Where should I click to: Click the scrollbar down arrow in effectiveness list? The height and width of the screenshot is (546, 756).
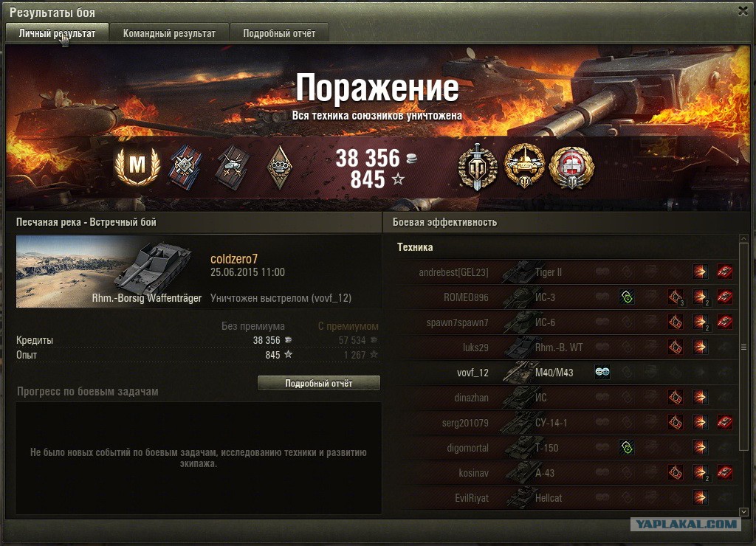(744, 511)
